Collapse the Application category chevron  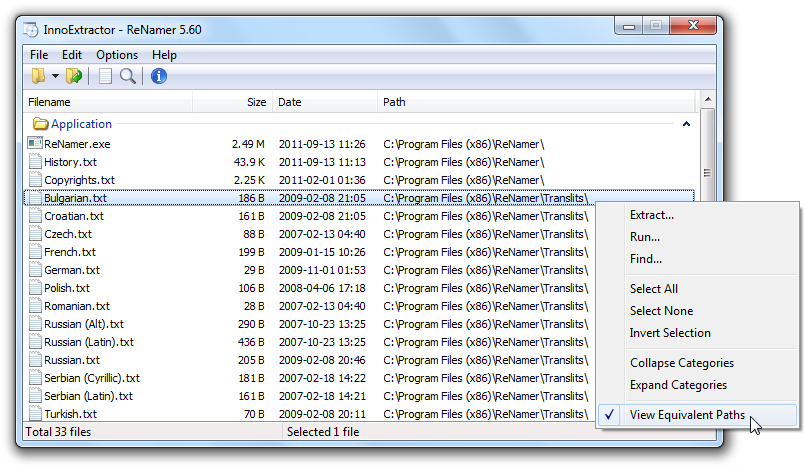pos(686,124)
